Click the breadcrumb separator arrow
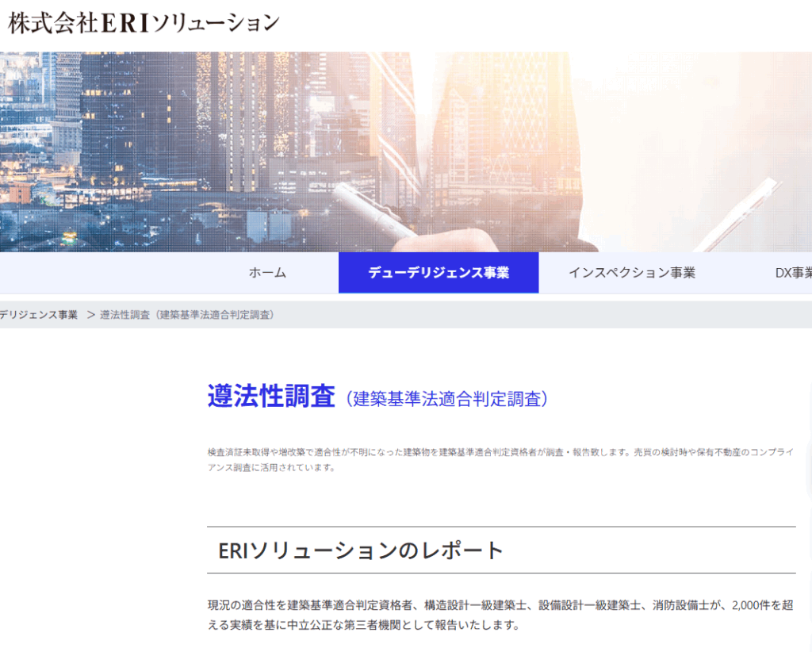This screenshot has width=812, height=652. pos(90,315)
